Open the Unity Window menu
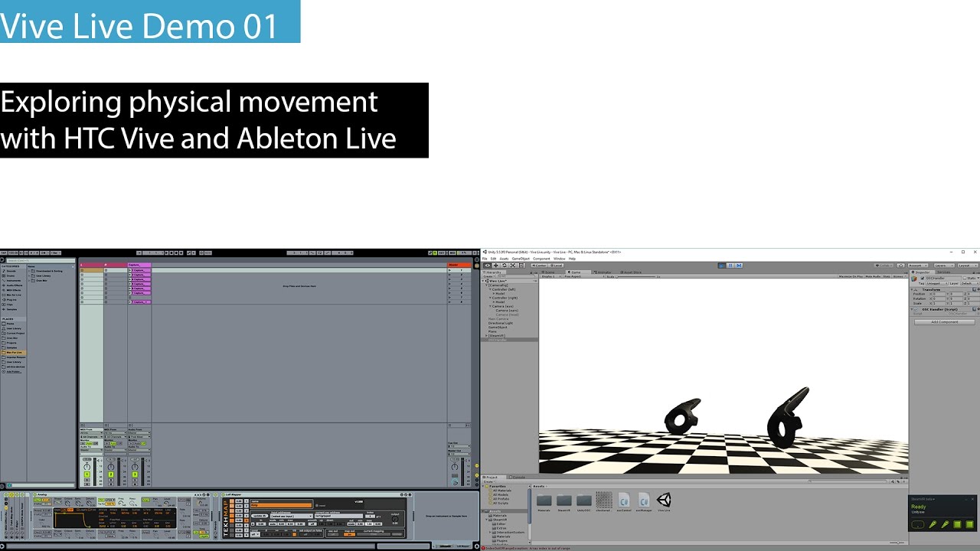The image size is (980, 551). pos(560,259)
